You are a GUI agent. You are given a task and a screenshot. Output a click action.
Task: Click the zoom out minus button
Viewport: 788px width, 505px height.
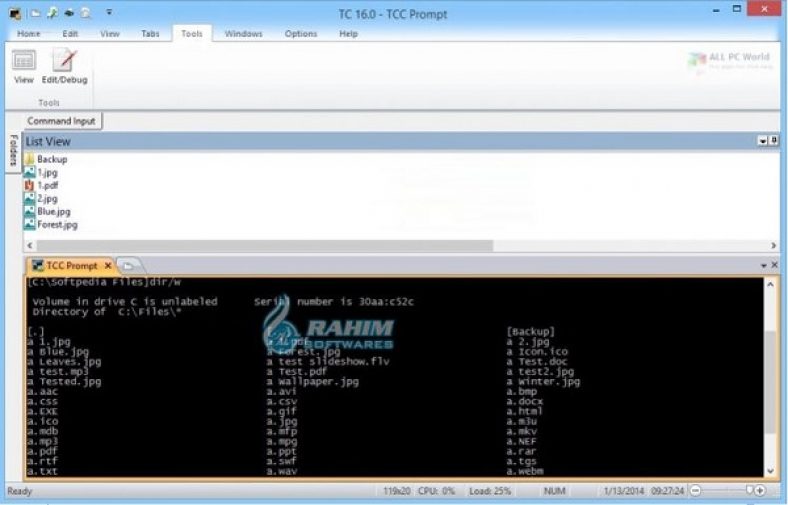(696, 490)
